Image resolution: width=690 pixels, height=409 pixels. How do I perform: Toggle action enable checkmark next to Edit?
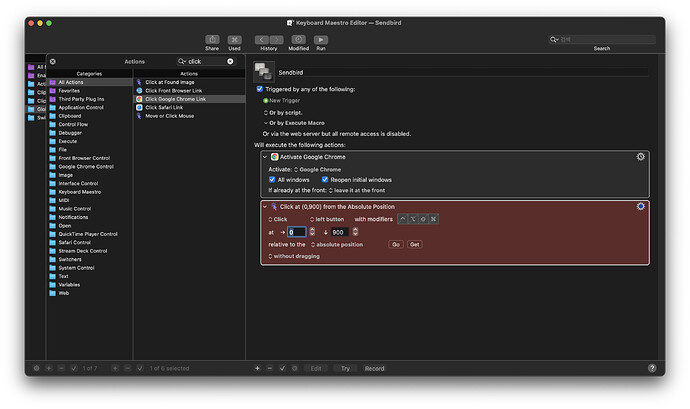[283, 368]
